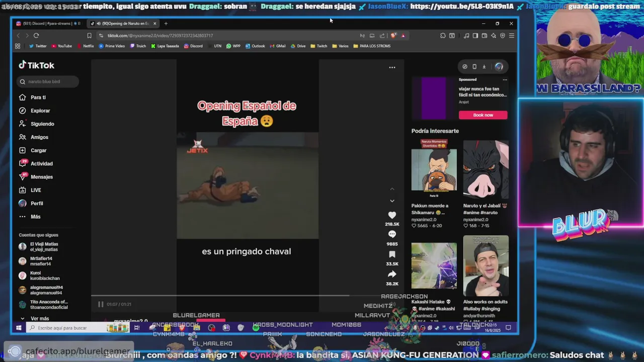
Task: Open the sponsored ad three-dot menu
Action: click(505, 79)
